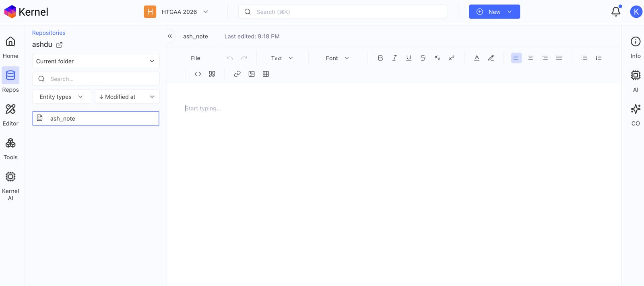Open the File menu

click(196, 58)
